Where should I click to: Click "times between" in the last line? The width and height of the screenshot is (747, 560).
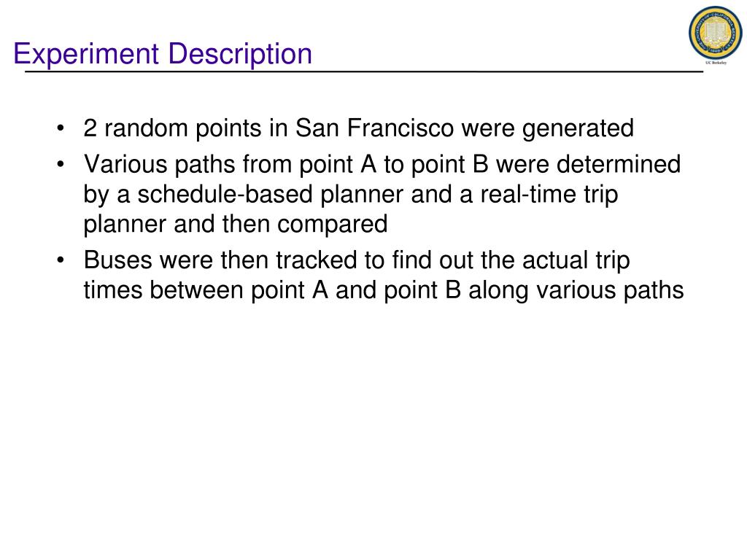tap(163, 290)
